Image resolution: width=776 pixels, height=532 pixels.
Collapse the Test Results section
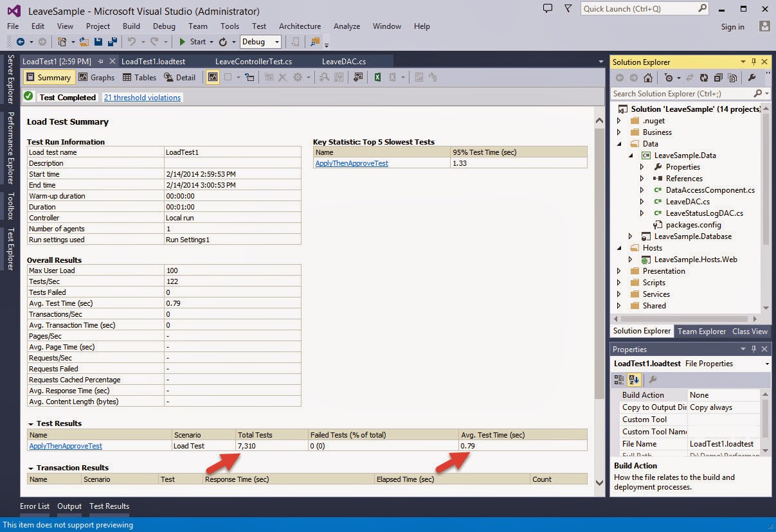31,424
